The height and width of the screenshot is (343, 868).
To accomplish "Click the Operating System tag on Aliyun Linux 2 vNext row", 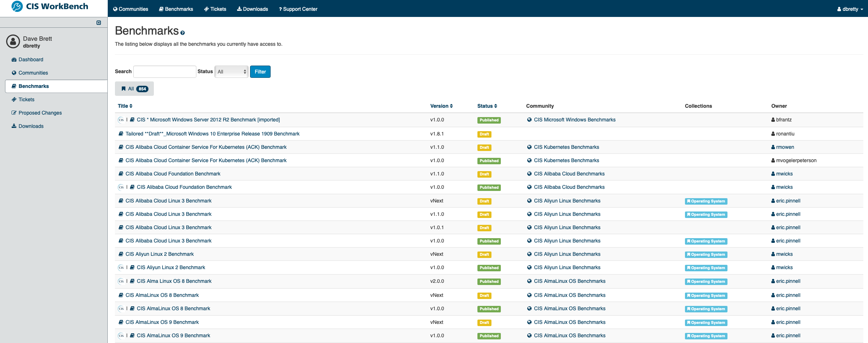I will pyautogui.click(x=706, y=254).
